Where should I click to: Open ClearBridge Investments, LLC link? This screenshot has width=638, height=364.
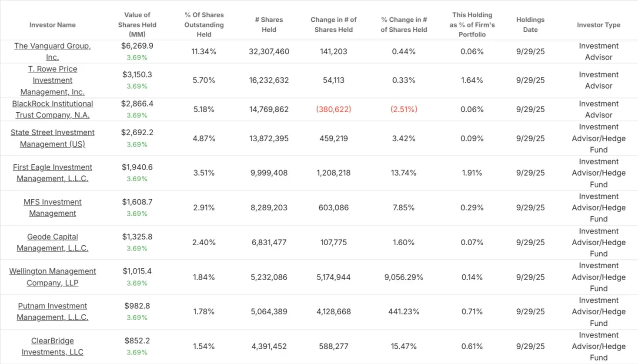[x=52, y=346]
